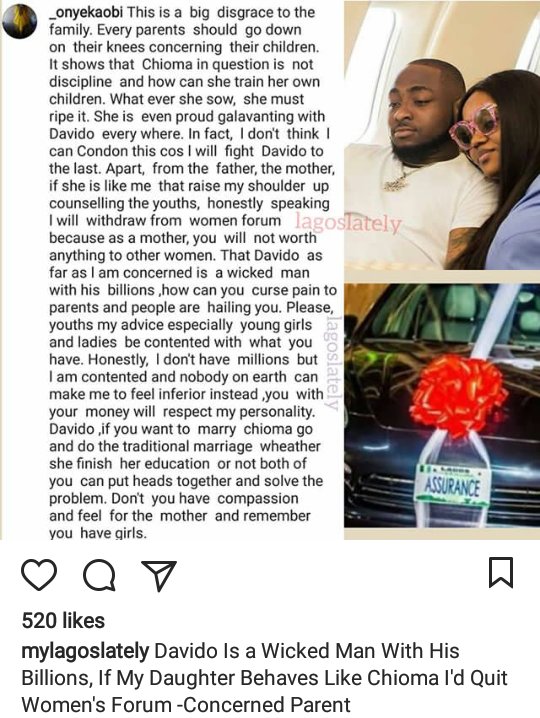Open the mylagoslately account name in caption
Viewport: 540px width, 718px height.
[x=85, y=652]
